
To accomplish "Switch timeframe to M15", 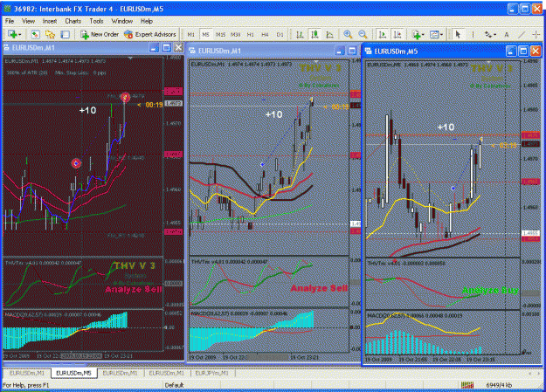I will [220, 34].
